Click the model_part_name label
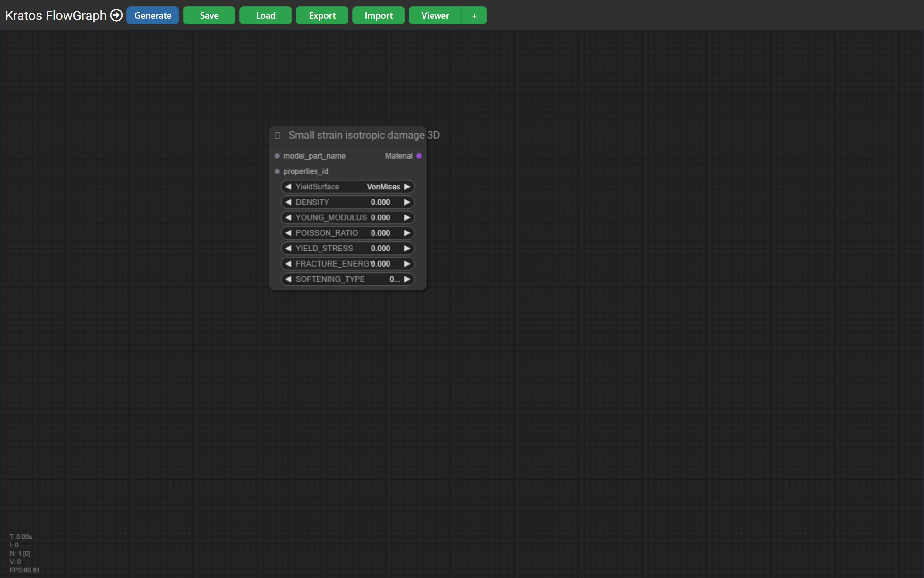 (314, 156)
